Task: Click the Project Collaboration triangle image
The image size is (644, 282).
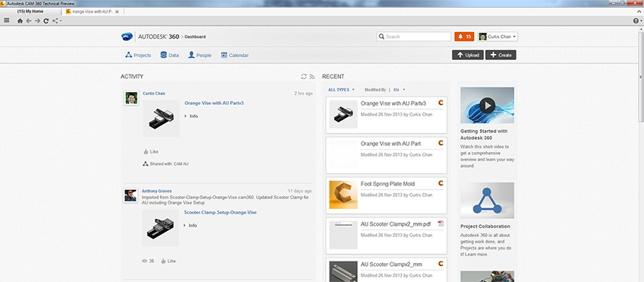Action: click(487, 201)
